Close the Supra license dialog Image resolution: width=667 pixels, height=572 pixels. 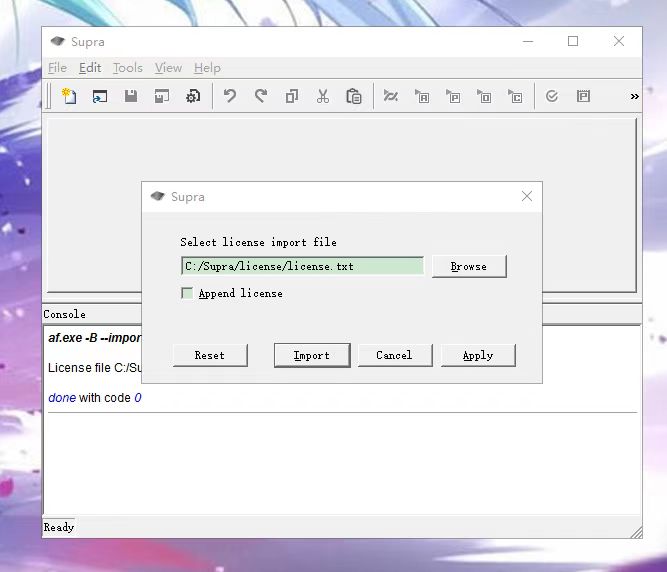tap(527, 196)
